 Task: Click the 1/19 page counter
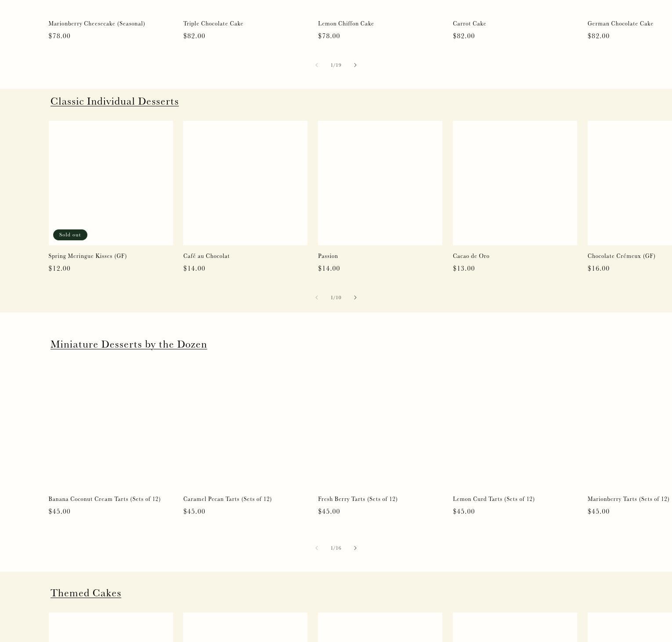coord(336,65)
